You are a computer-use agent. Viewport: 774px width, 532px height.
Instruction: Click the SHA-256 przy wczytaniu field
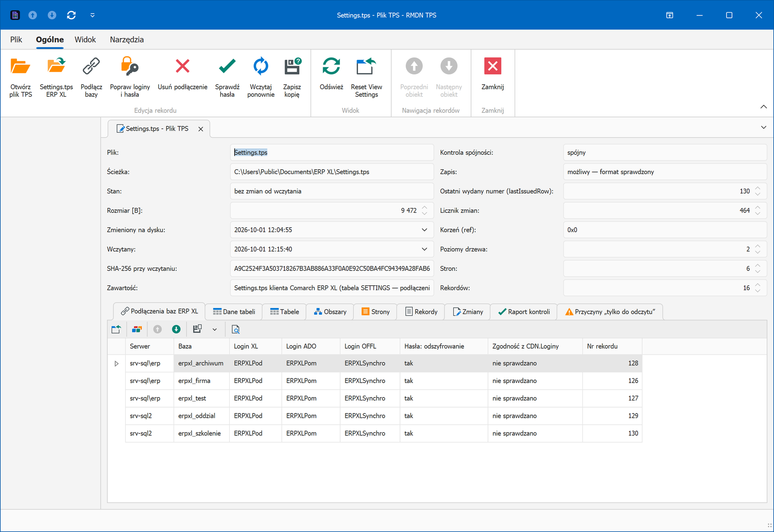click(x=332, y=268)
